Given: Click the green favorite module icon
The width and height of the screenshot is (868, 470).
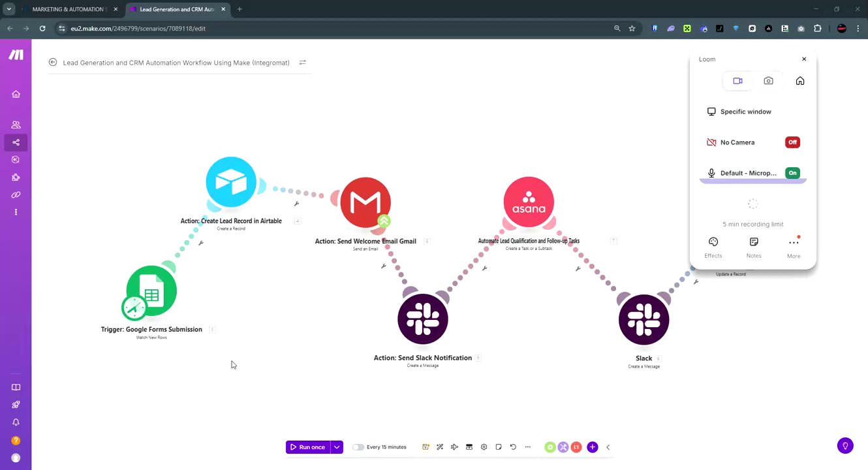Looking at the screenshot, I should click(x=550, y=447).
